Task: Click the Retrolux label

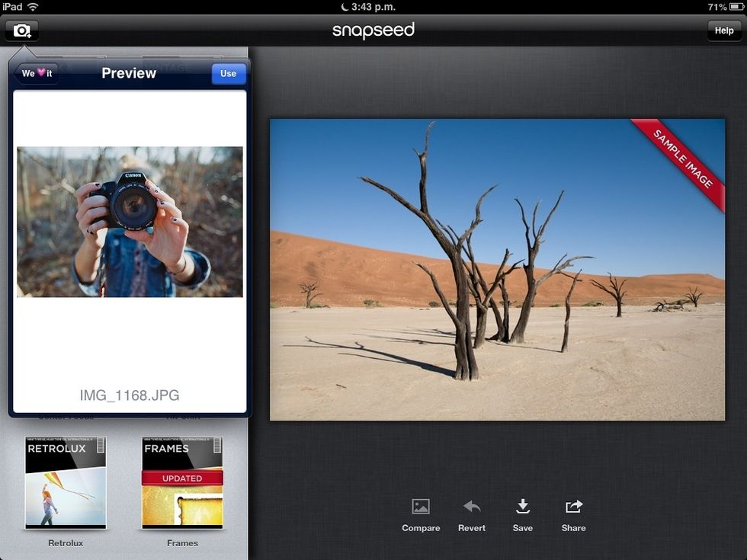Action: pos(66,542)
